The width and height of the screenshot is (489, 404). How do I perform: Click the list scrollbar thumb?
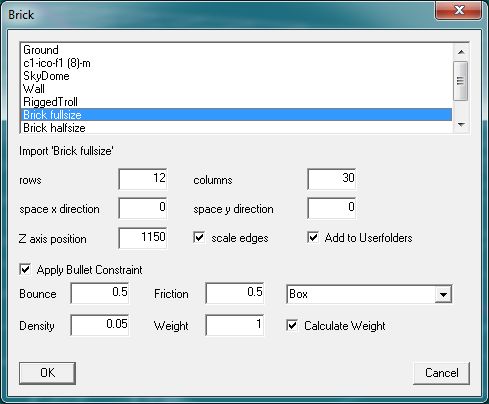(x=461, y=81)
